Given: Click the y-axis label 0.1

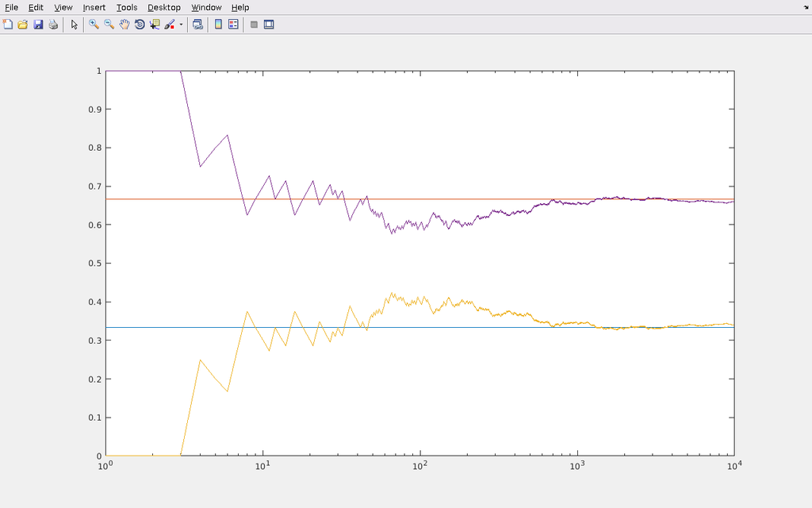Looking at the screenshot, I should 95,418.
